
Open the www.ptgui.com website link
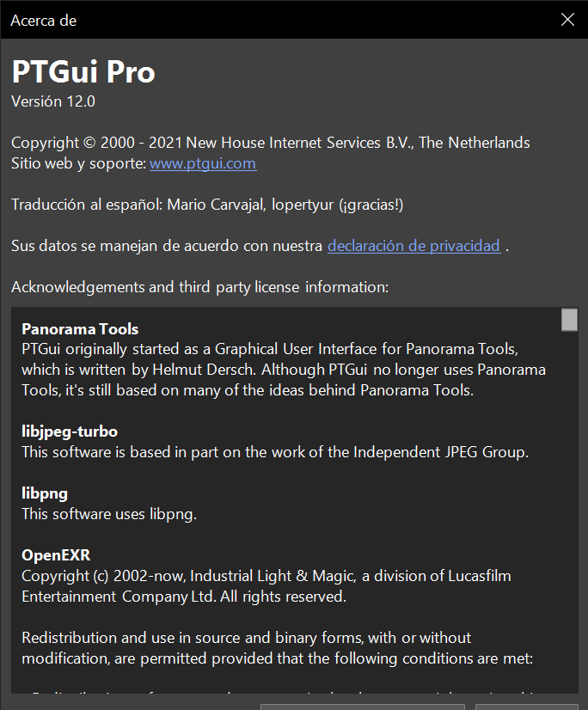(202, 163)
